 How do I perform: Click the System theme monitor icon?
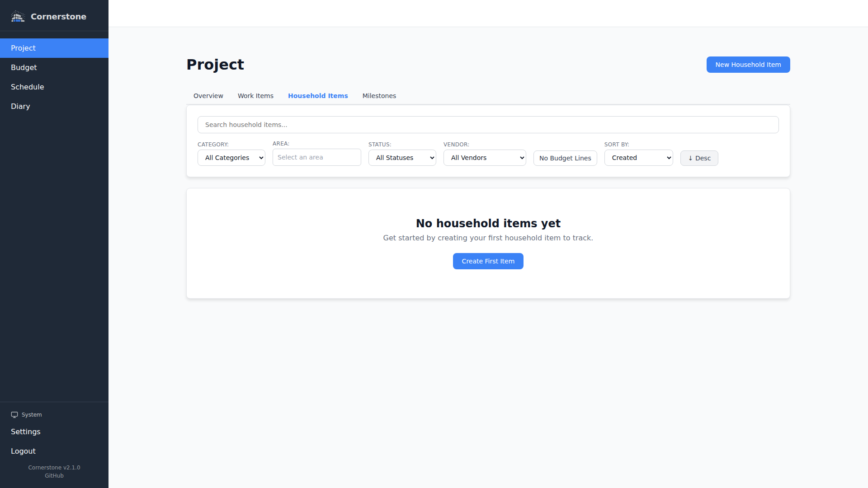point(14,415)
